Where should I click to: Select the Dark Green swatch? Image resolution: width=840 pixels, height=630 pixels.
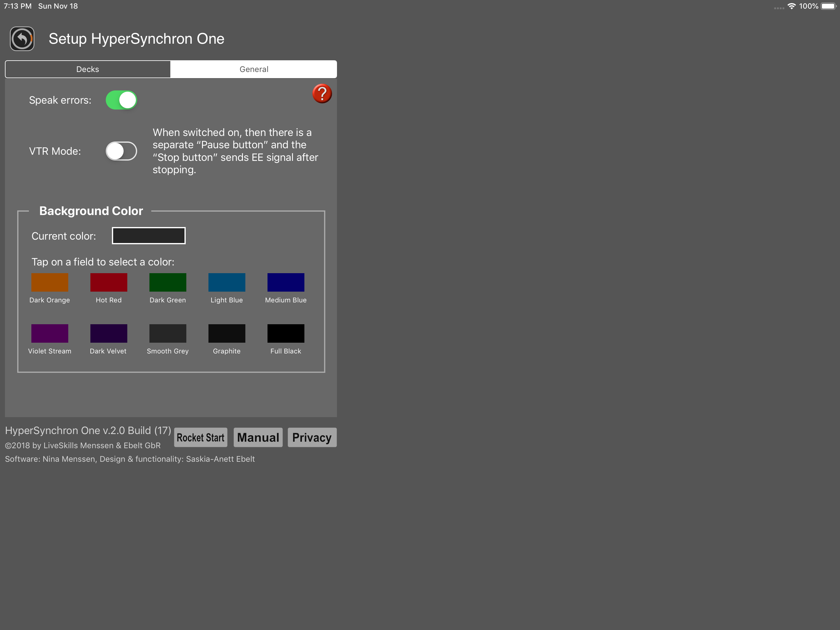tap(168, 282)
